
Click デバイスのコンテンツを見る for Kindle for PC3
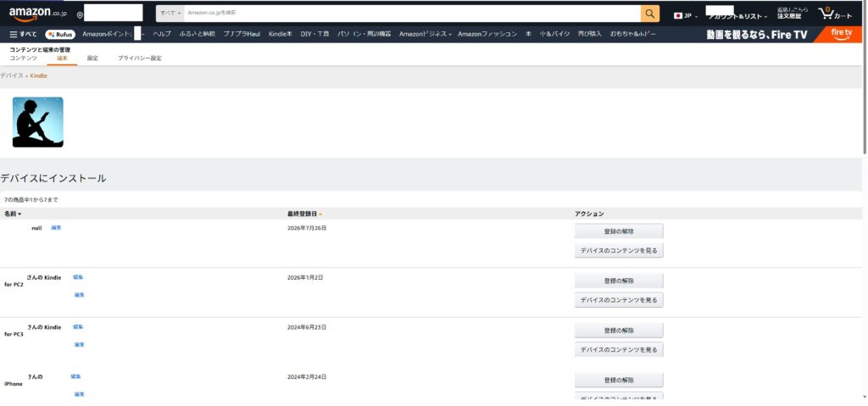(x=619, y=349)
